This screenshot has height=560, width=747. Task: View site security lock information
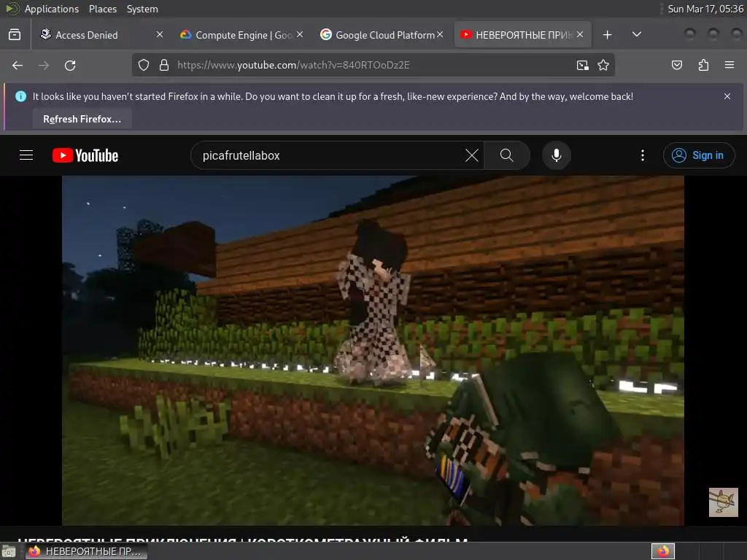tap(164, 65)
